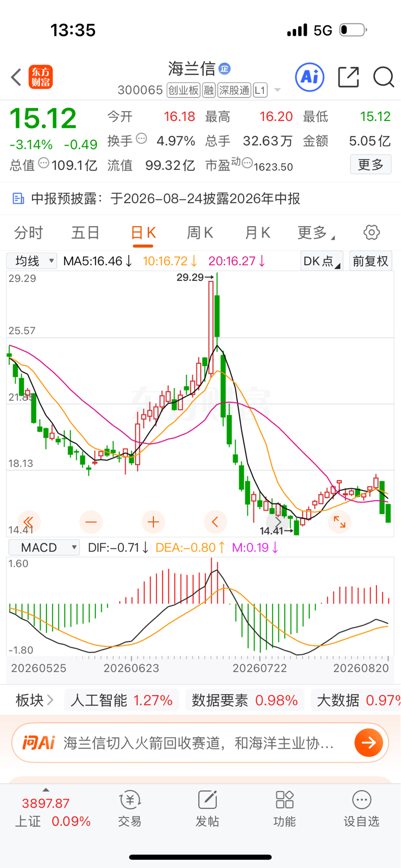Open the 均线 indicator dropdown
This screenshot has width=401, height=868.
tap(32, 261)
